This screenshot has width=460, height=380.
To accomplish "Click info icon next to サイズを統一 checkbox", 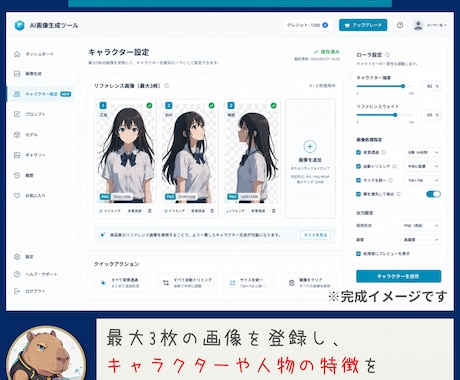I will [391, 180].
